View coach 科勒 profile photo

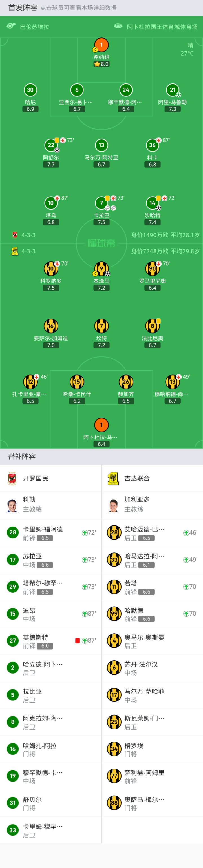[x=12, y=505]
